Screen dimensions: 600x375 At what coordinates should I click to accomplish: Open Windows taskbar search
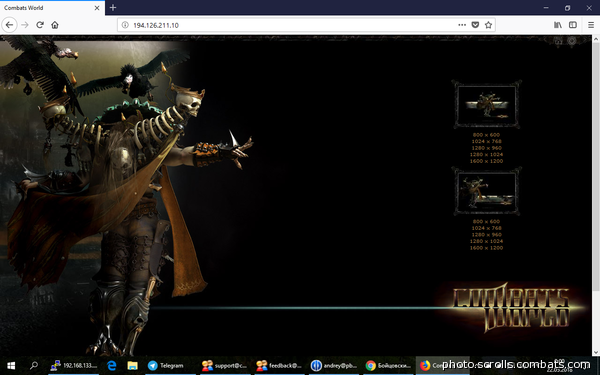(x=34, y=366)
